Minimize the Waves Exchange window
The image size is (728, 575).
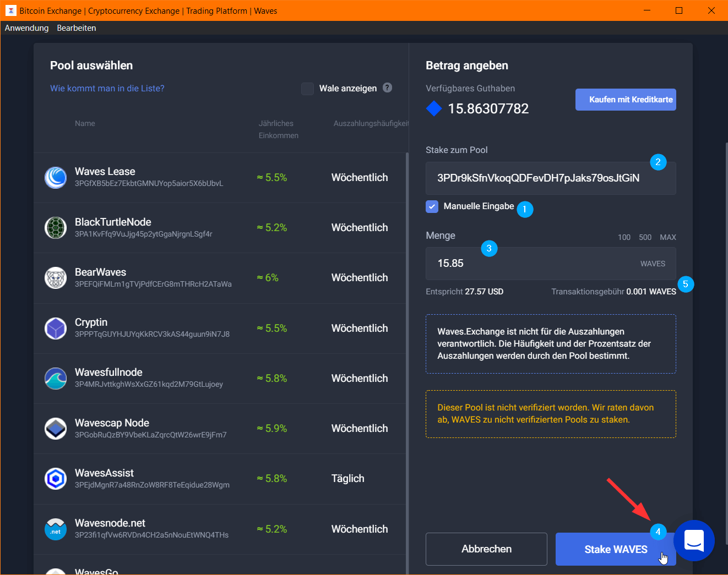tap(647, 10)
